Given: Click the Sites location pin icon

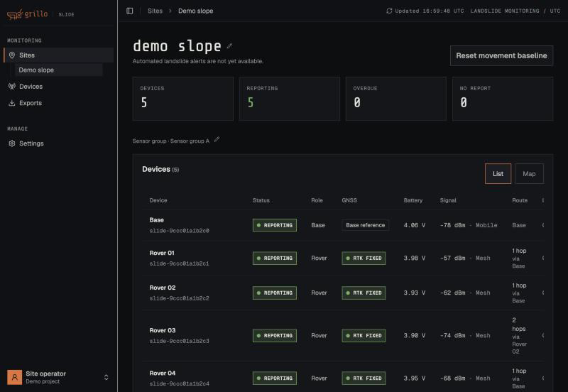Looking at the screenshot, I should pos(12,55).
